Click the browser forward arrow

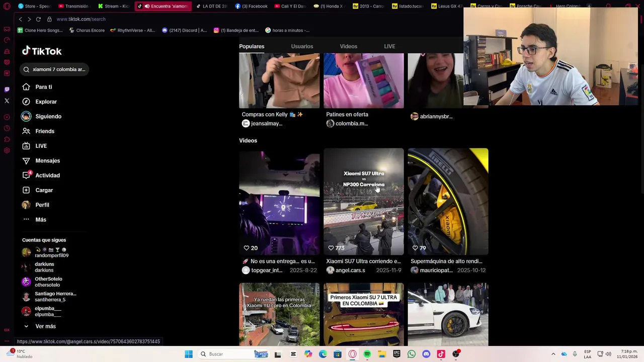[29, 19]
